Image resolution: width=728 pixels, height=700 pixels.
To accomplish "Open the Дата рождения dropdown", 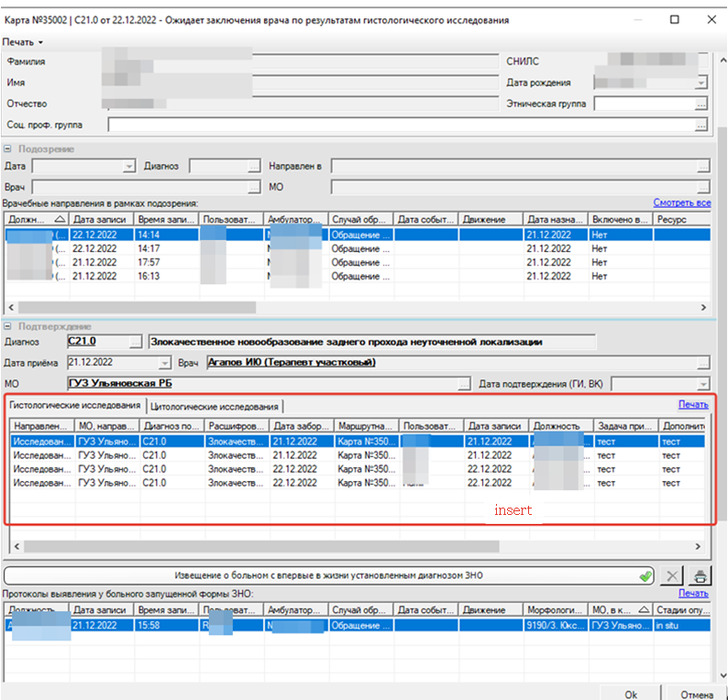I will tap(701, 83).
